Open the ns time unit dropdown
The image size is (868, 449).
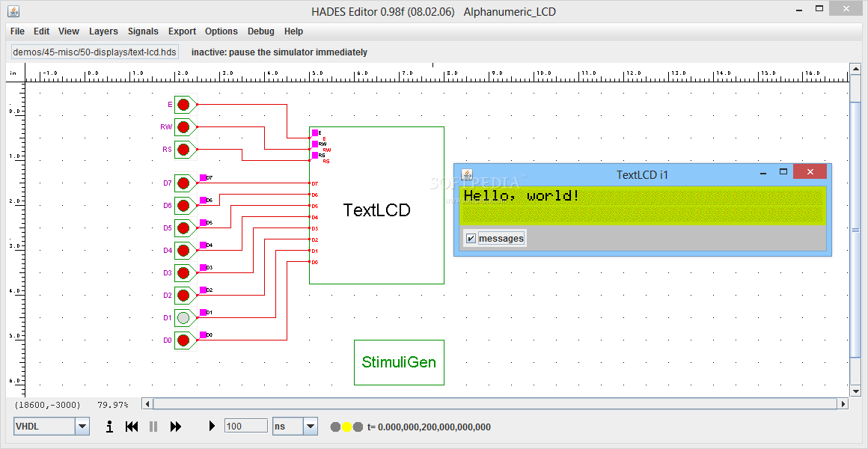[x=311, y=427]
